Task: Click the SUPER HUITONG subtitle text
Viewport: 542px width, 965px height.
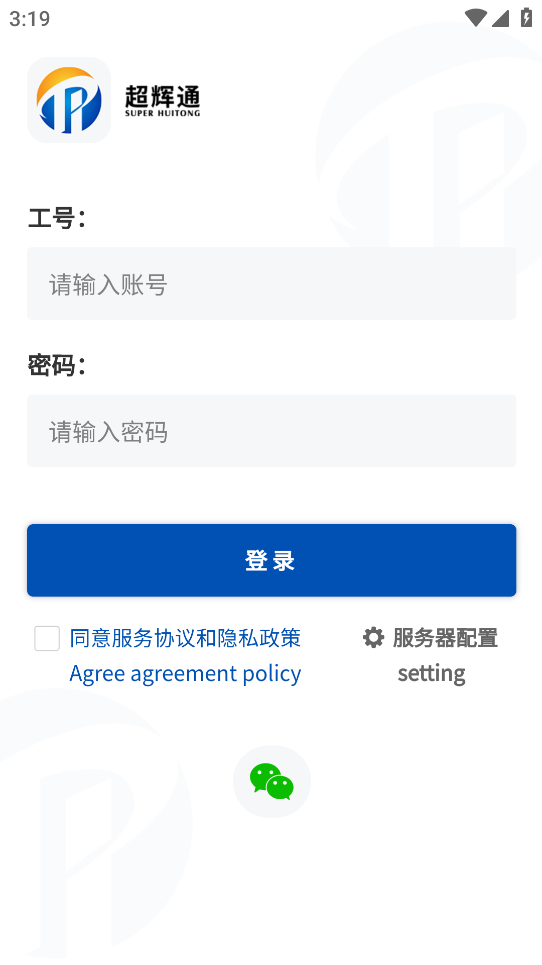Action: (162, 113)
